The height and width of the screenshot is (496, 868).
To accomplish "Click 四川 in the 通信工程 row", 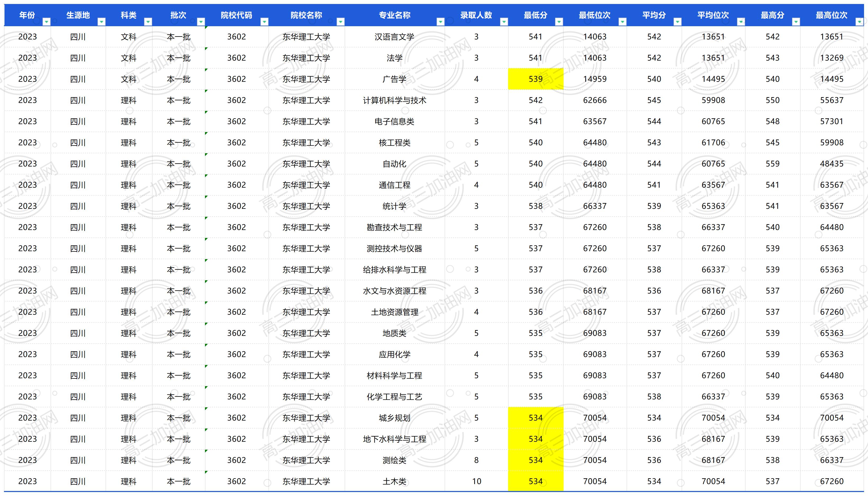I will [78, 185].
